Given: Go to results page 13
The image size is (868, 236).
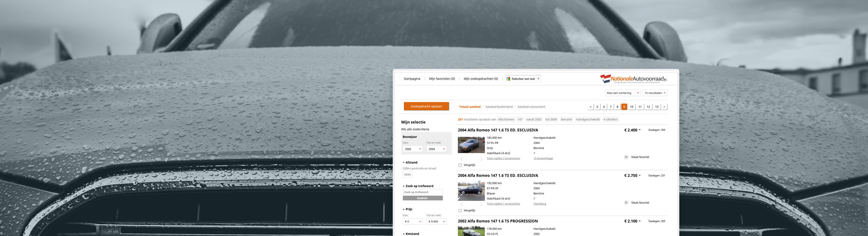Looking at the screenshot, I should pos(657,107).
